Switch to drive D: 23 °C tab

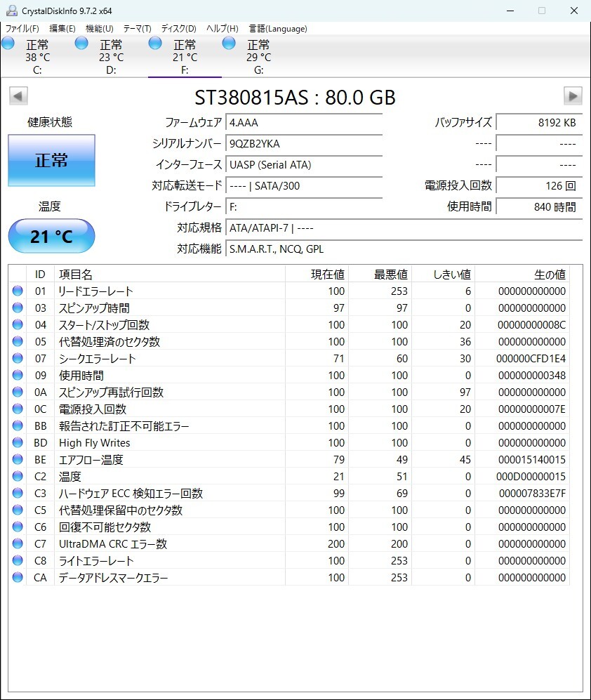pyautogui.click(x=111, y=57)
